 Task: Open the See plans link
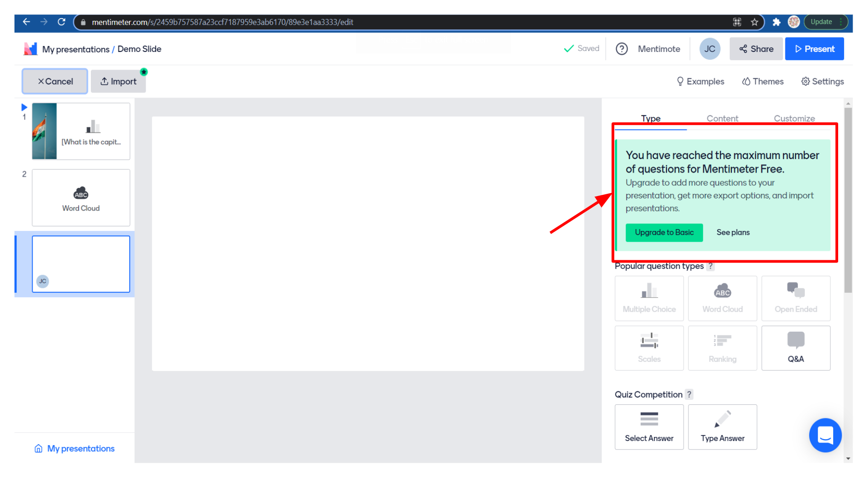(733, 232)
